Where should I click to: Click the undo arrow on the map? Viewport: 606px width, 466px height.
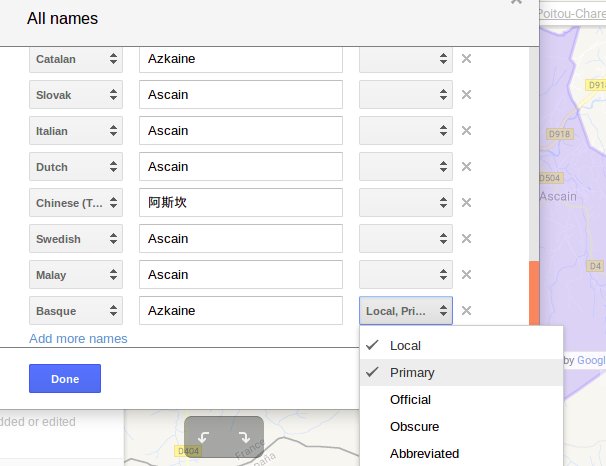pyautogui.click(x=204, y=437)
